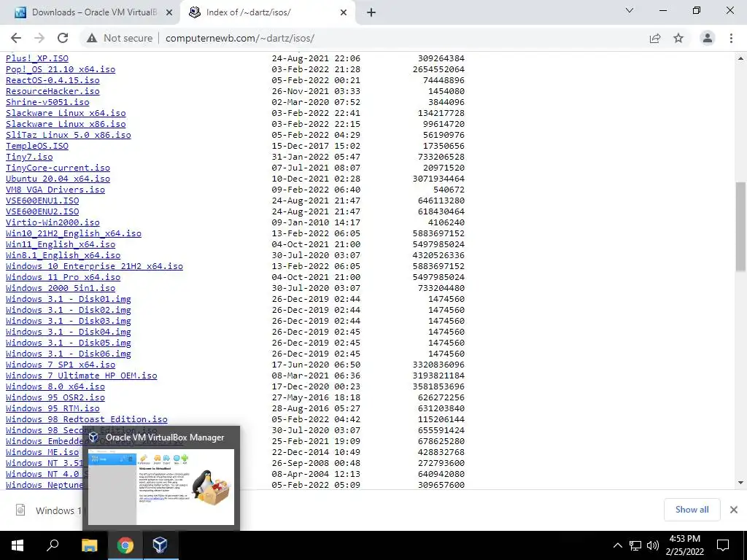The width and height of the screenshot is (747, 560).
Task: Open Chrome's three-dot menu
Action: 731,38
